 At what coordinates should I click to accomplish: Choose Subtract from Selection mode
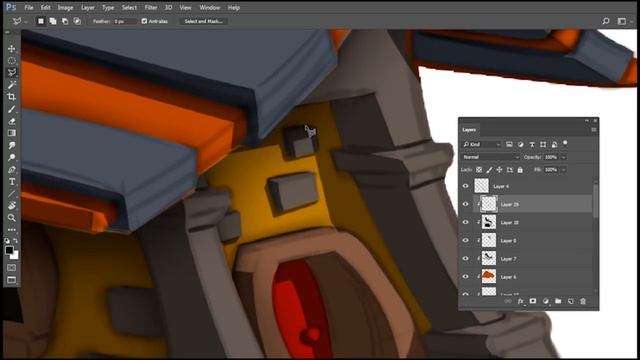[65, 21]
